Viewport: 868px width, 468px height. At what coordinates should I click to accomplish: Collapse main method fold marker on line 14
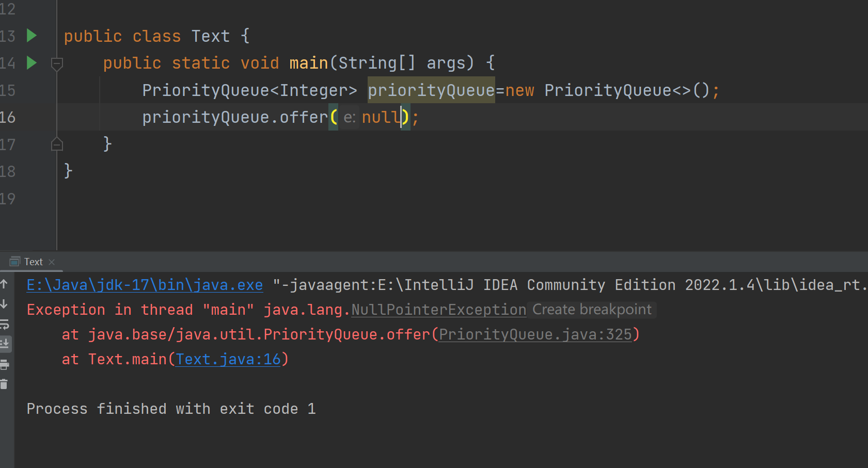click(x=57, y=64)
